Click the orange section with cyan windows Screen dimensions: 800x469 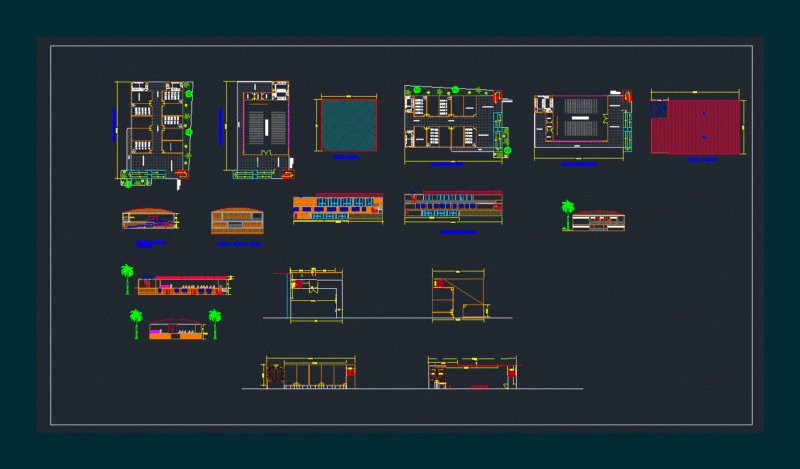[338, 207]
